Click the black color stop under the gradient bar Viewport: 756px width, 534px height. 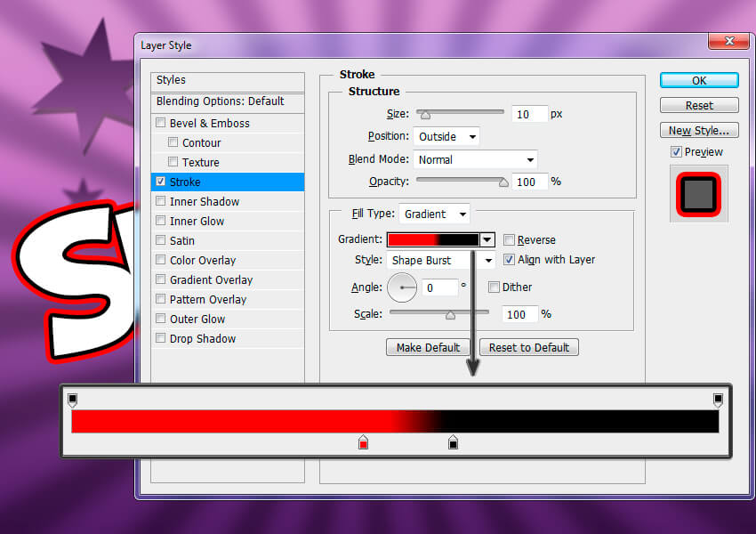(453, 441)
